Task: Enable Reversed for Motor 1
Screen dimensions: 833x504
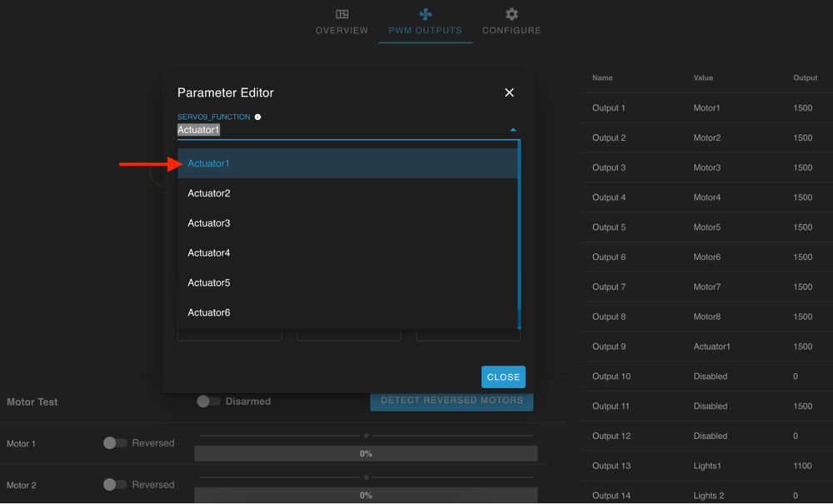Action: [116, 443]
